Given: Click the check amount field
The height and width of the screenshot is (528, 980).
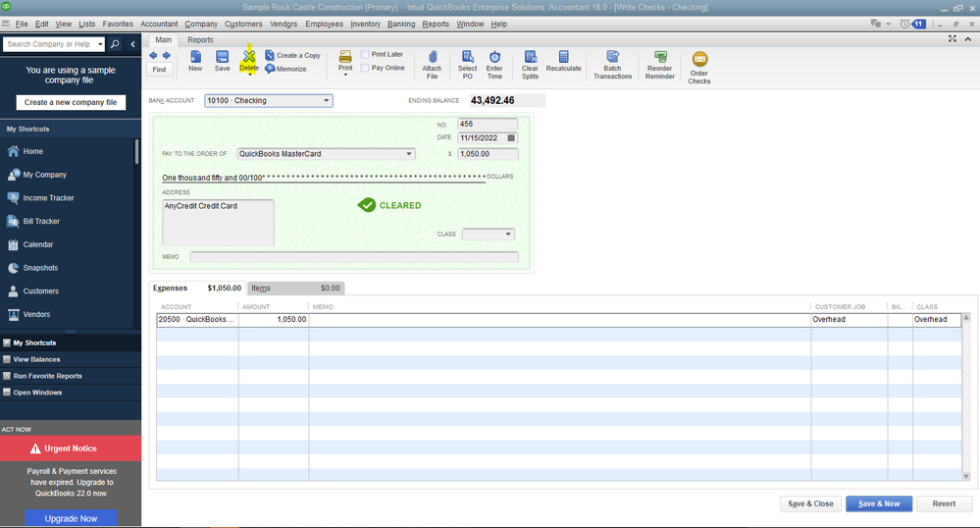Looking at the screenshot, I should [488, 154].
